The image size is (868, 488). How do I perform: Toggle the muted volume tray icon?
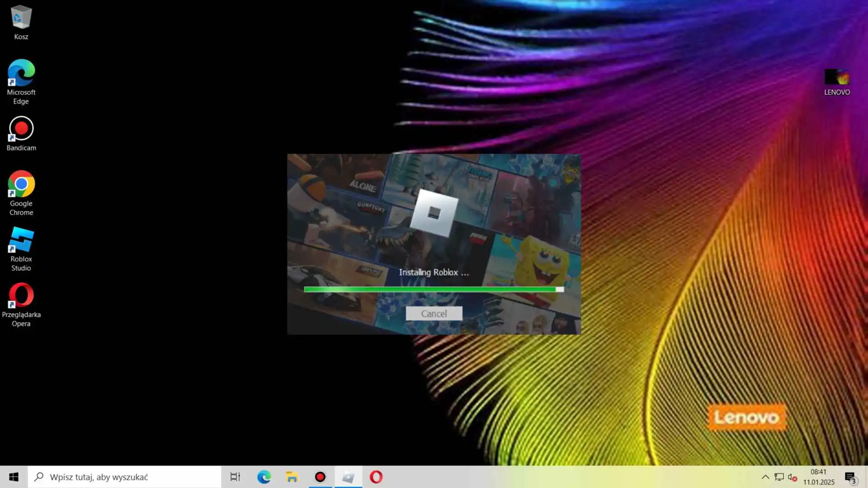point(792,477)
